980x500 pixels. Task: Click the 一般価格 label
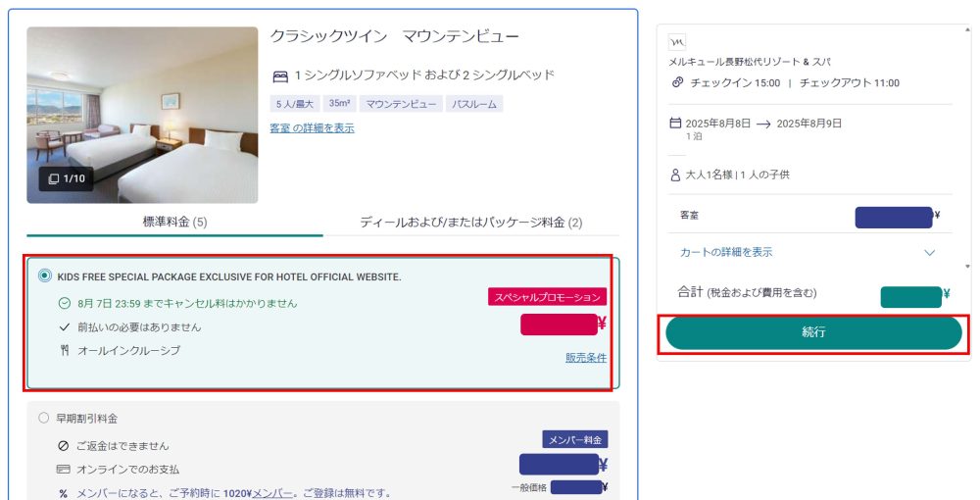pyautogui.click(x=529, y=487)
